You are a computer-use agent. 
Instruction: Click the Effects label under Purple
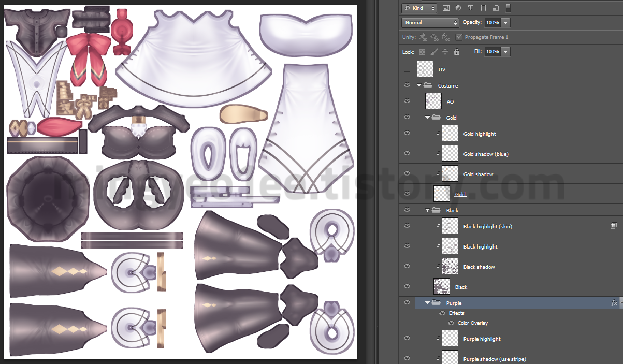(x=456, y=313)
